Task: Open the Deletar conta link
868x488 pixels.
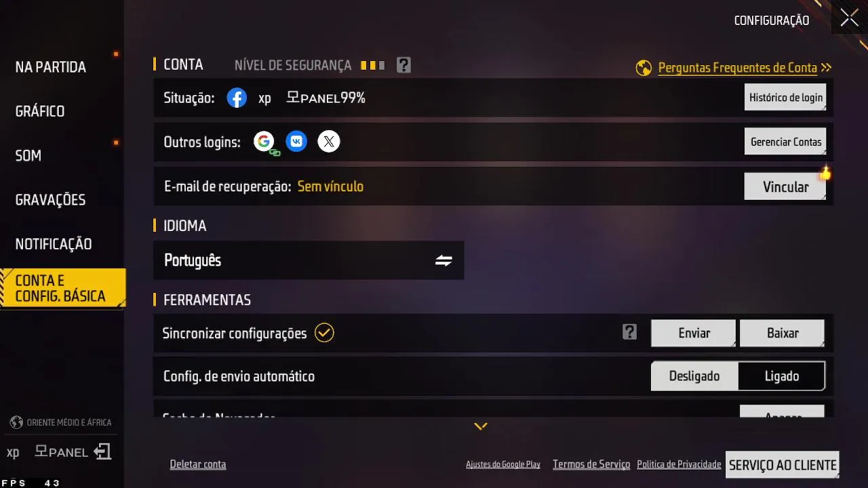Action: (x=198, y=464)
